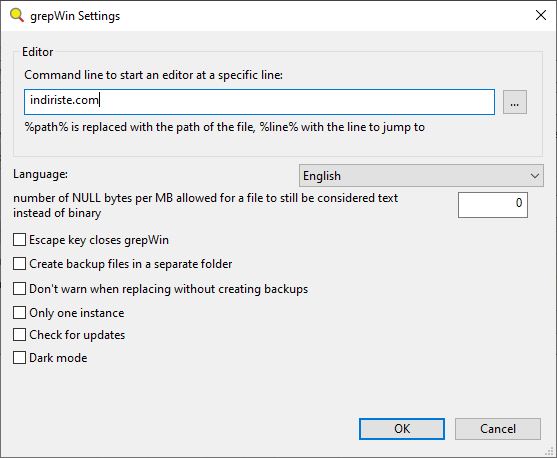Toggle Dark mode checkbox
The width and height of the screenshot is (557, 458).
(19, 357)
